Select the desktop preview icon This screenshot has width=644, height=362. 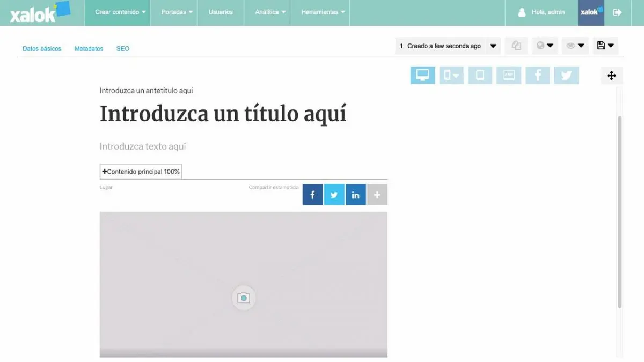pos(422,75)
